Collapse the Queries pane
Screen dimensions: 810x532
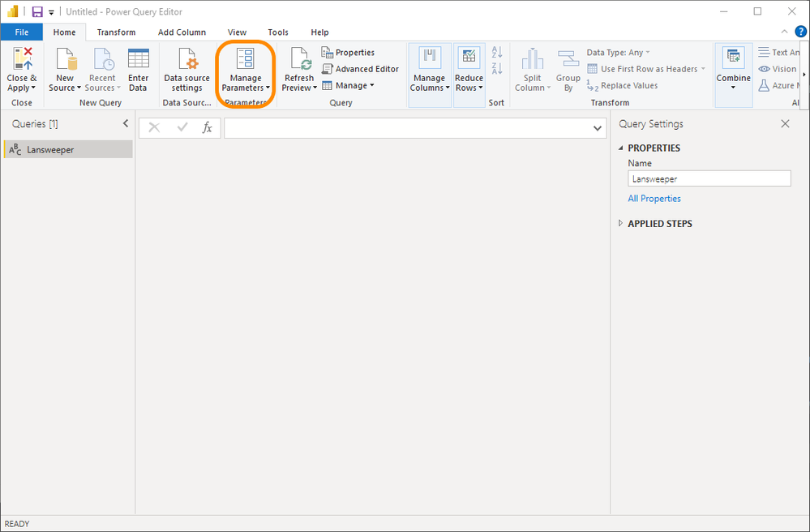(x=125, y=124)
